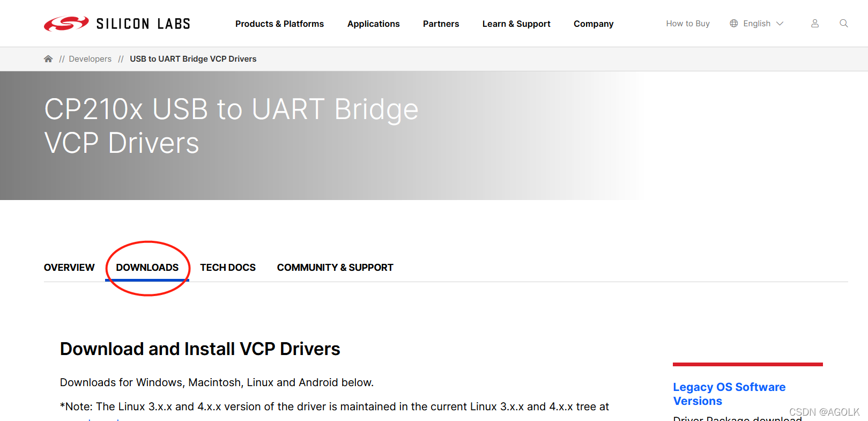This screenshot has width=868, height=421.
Task: Click the How to Buy link
Action: 688,24
